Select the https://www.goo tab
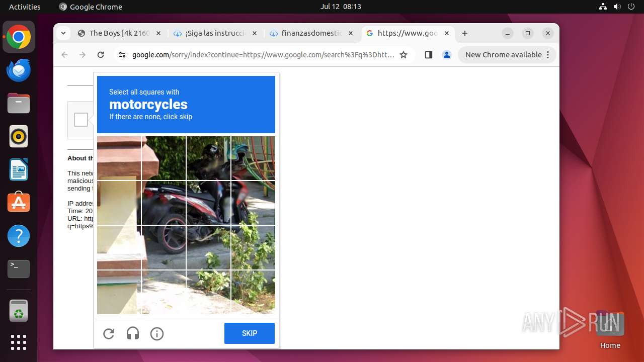Viewport: 644px width, 362px height. point(408,33)
